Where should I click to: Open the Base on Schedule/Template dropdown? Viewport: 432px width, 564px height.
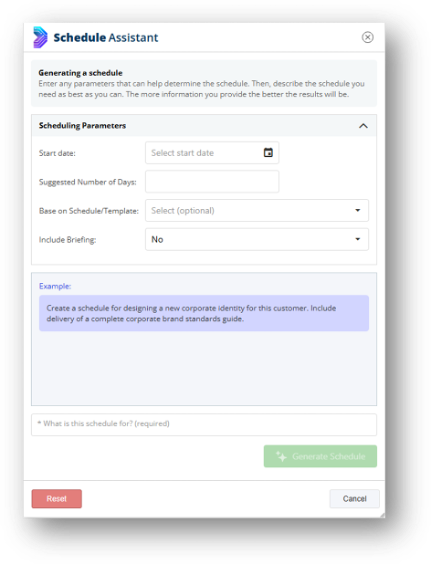(x=257, y=210)
